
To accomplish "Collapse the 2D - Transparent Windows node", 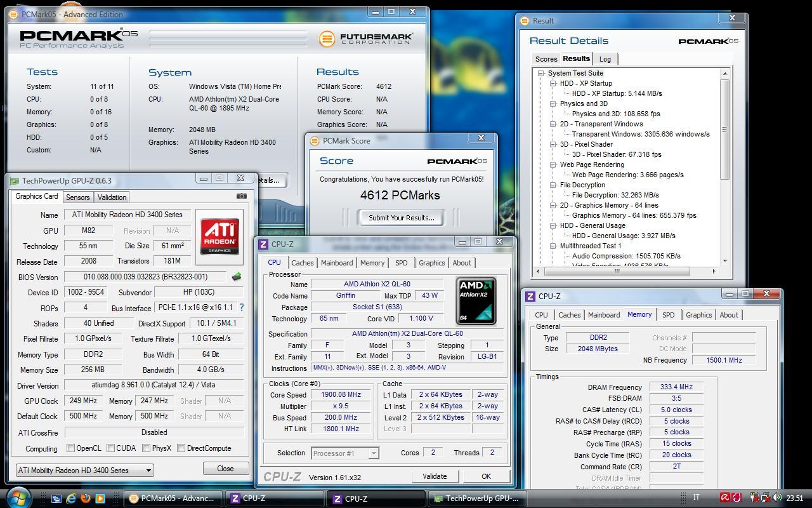I will (x=553, y=124).
